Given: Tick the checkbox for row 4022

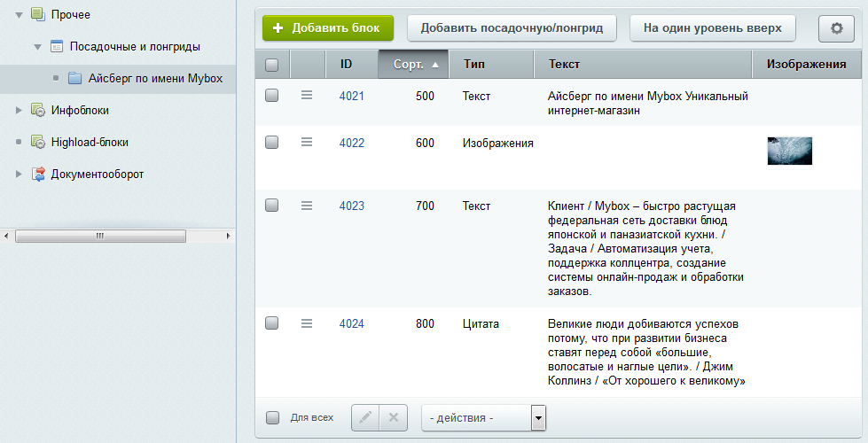Looking at the screenshot, I should tap(272, 142).
